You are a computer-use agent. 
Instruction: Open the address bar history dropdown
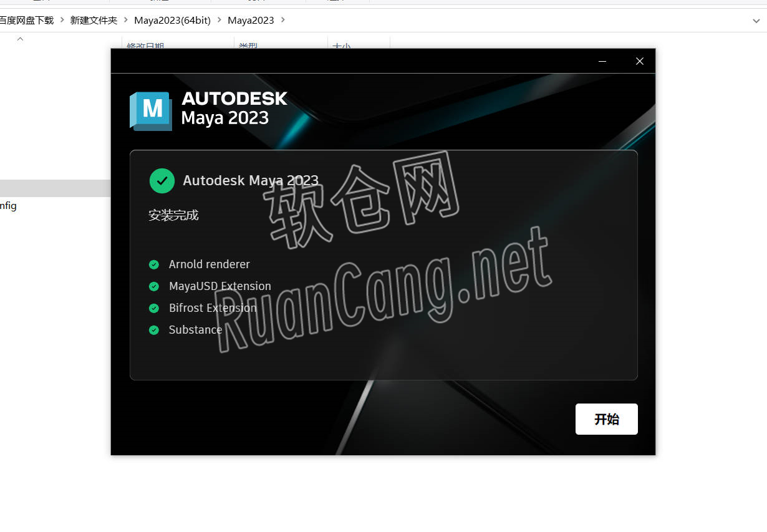click(x=756, y=21)
